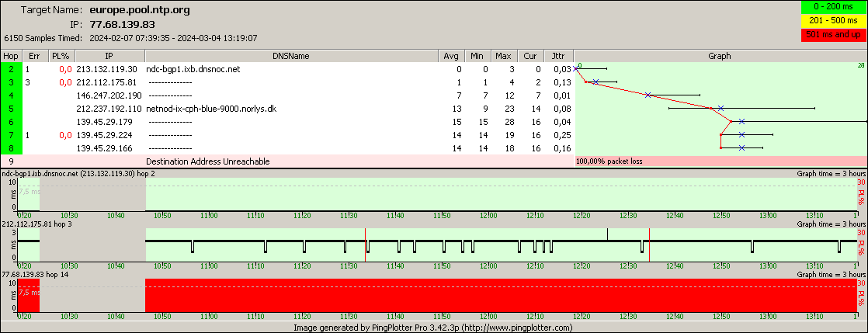Click the blue X marker on hop 4 latency graph

point(648,95)
